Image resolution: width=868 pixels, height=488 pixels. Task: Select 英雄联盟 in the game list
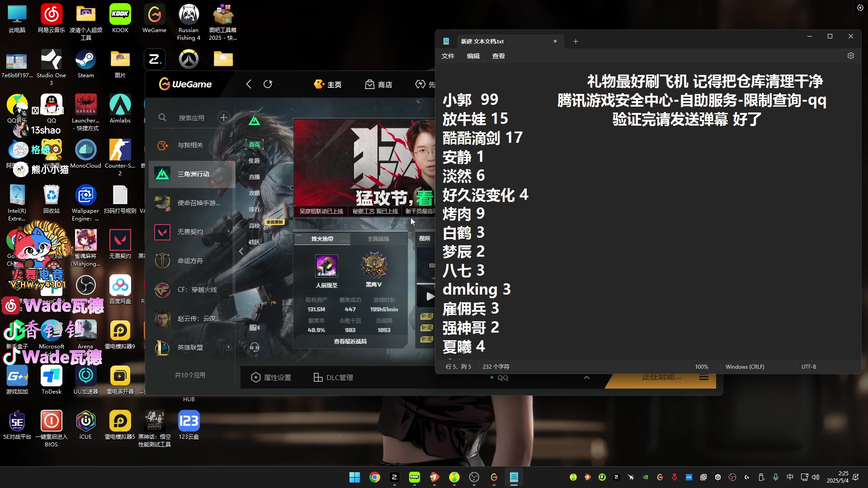[192, 347]
